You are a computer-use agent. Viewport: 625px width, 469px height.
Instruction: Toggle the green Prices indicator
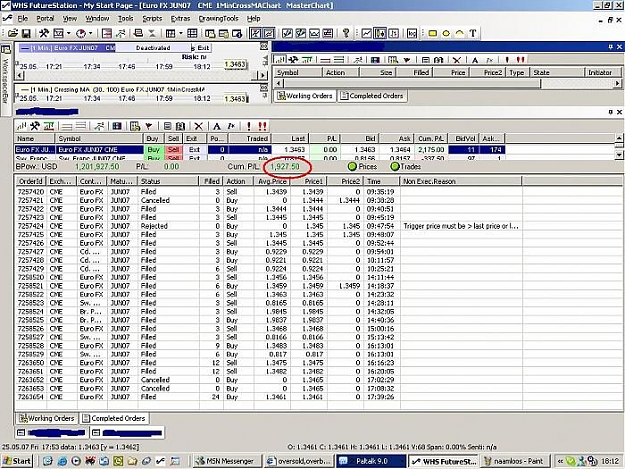[x=352, y=167]
